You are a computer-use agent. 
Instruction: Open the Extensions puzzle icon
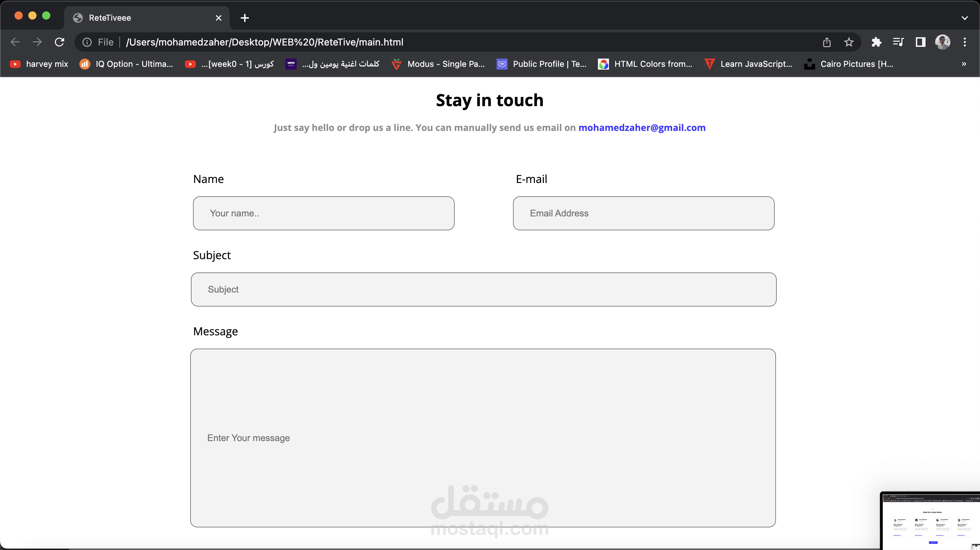tap(877, 42)
